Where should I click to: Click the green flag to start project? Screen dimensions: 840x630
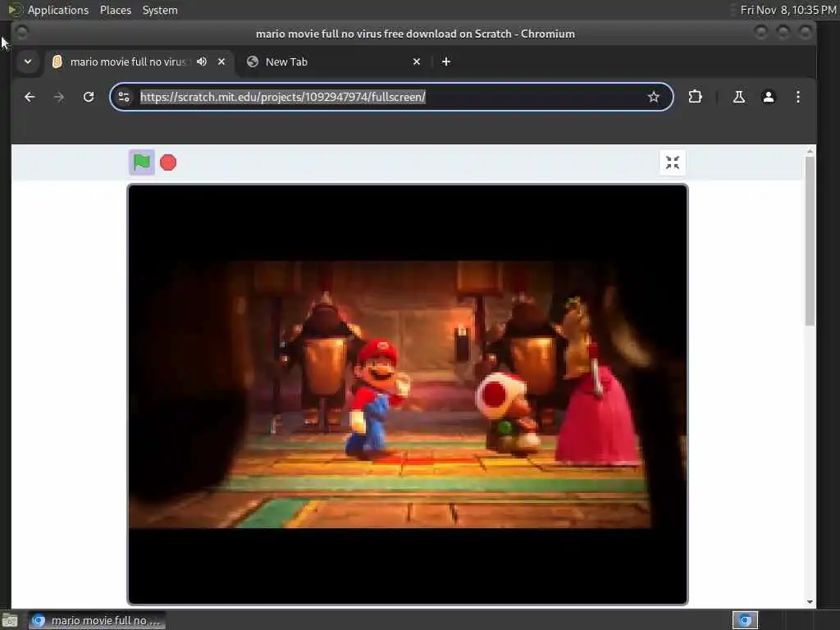141,162
